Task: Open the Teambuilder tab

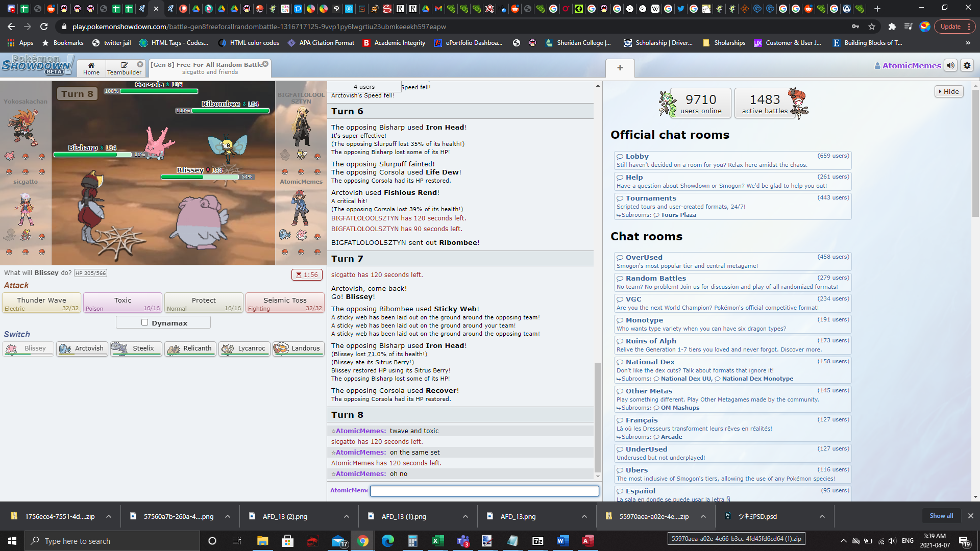Action: click(x=124, y=68)
